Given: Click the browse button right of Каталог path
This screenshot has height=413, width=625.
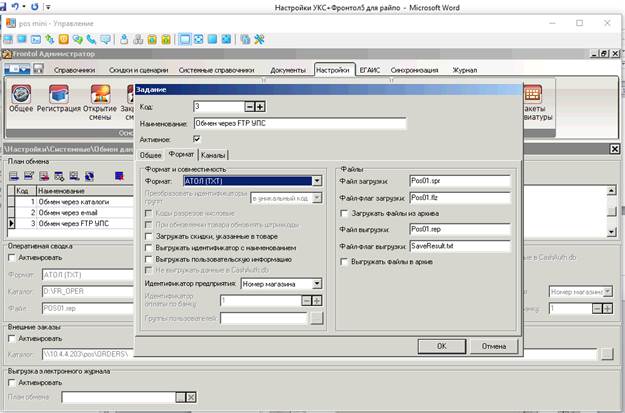Looking at the screenshot, I should coord(607,354).
